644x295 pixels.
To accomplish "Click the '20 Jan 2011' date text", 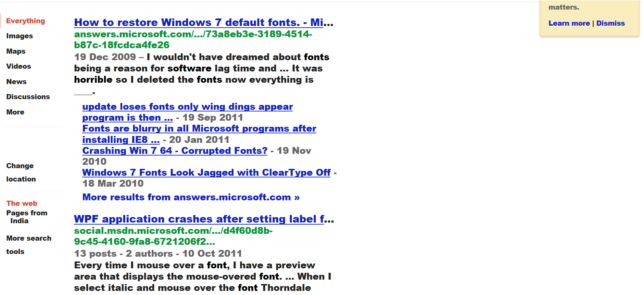I will click(x=199, y=140).
